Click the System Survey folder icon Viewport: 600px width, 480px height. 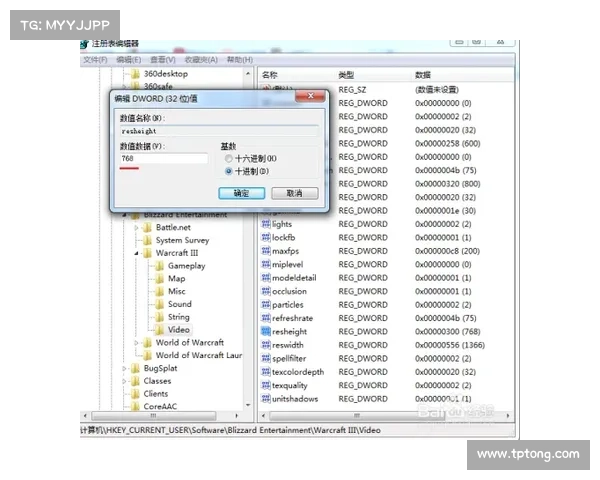pos(147,240)
